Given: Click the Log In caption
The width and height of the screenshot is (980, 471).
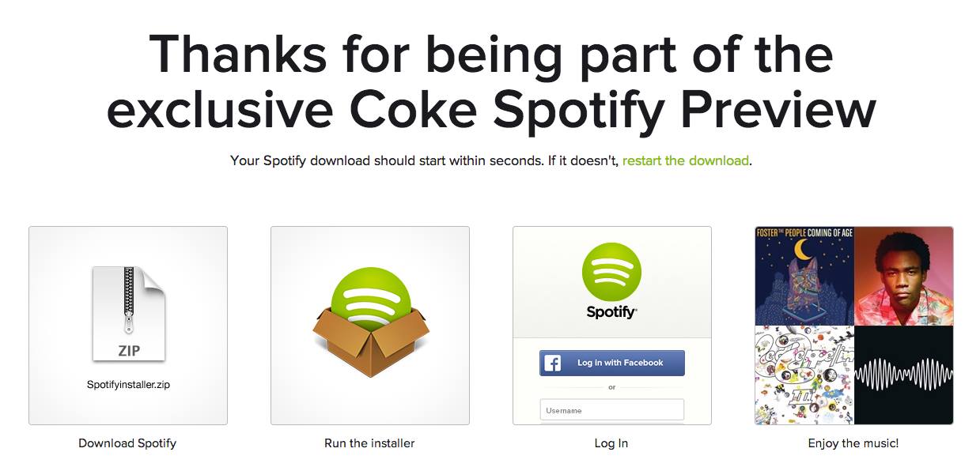Looking at the screenshot, I should click(x=611, y=443).
